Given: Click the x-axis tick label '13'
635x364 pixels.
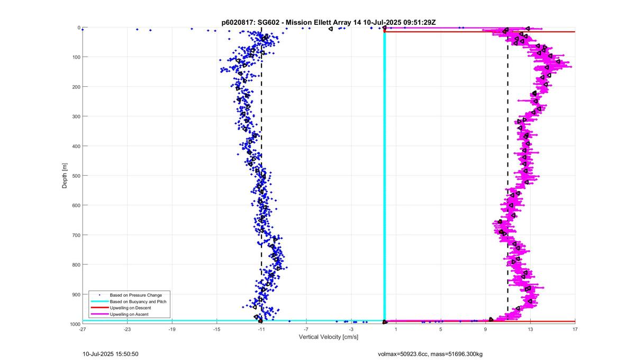Looking at the screenshot, I should tap(530, 329).
